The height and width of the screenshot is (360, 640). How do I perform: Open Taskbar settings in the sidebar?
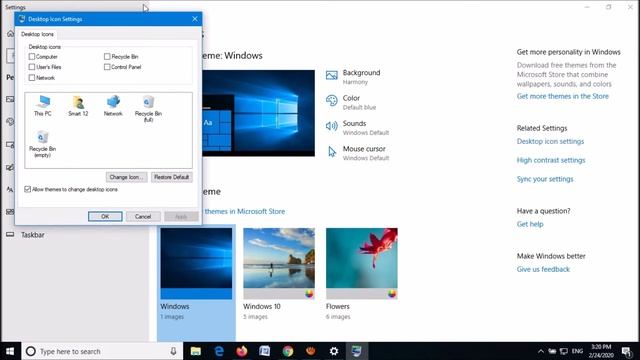pos(33,235)
